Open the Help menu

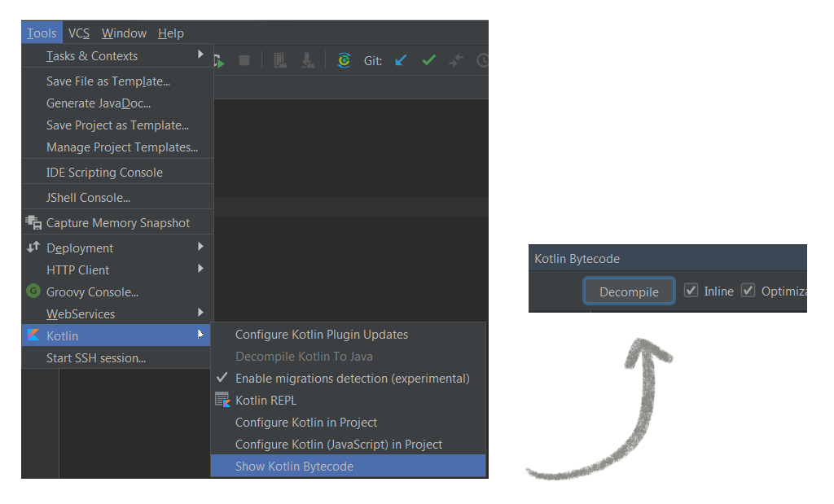tap(171, 33)
